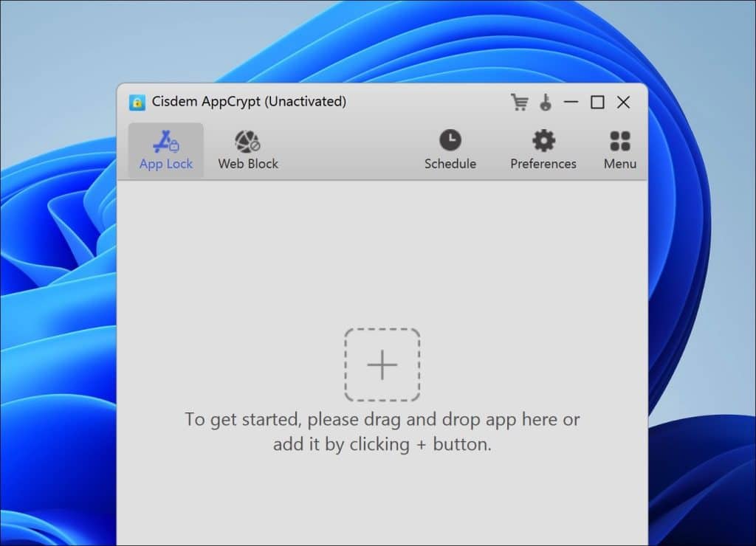Click the shopping cart purchase icon
This screenshot has height=546, width=756.
point(520,102)
